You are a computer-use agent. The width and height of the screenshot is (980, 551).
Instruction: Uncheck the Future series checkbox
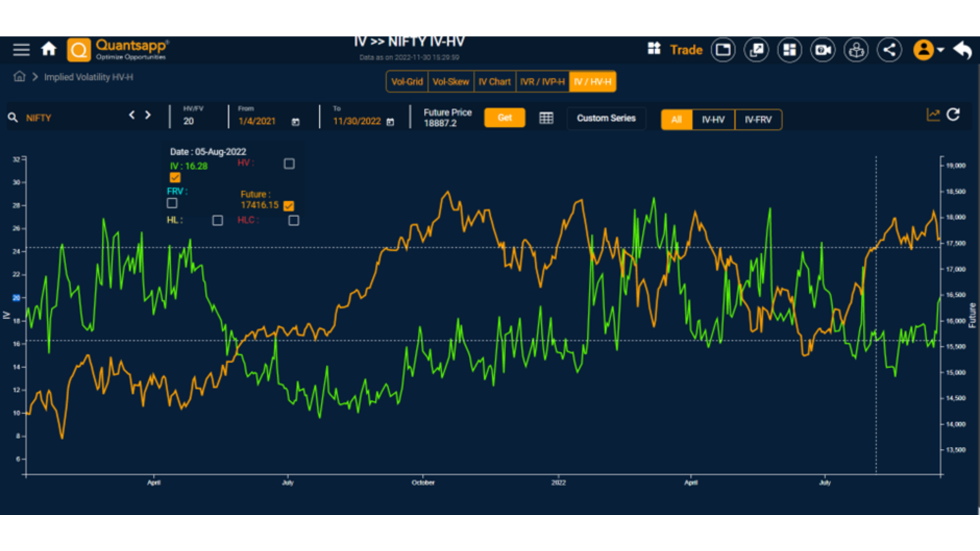tap(289, 206)
